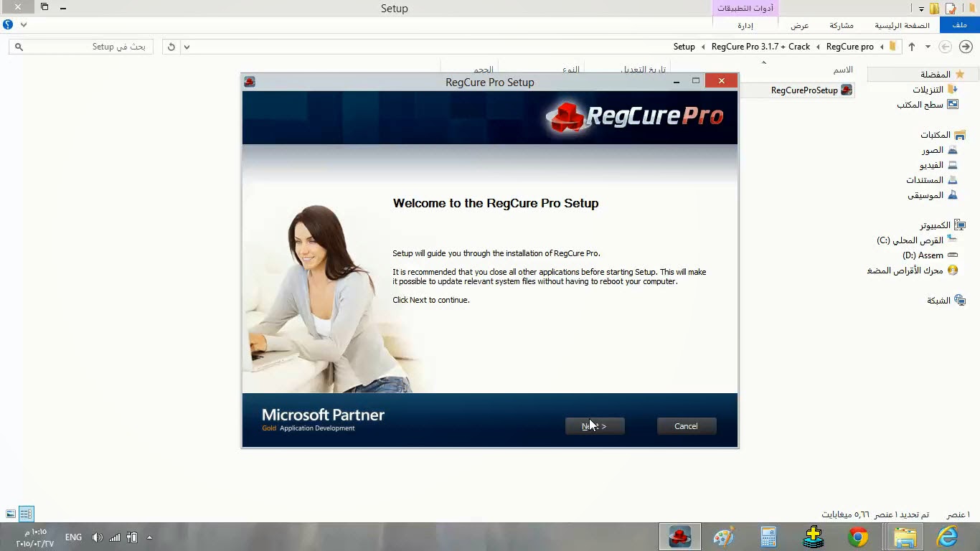The height and width of the screenshot is (551, 980).
Task: Click the network signal tray icon
Action: point(115,537)
